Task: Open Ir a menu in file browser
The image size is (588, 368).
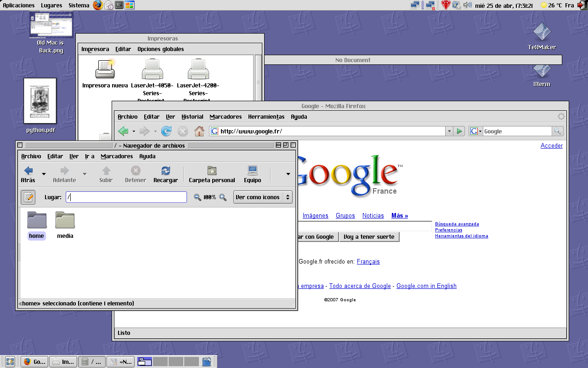Action: 90,156
